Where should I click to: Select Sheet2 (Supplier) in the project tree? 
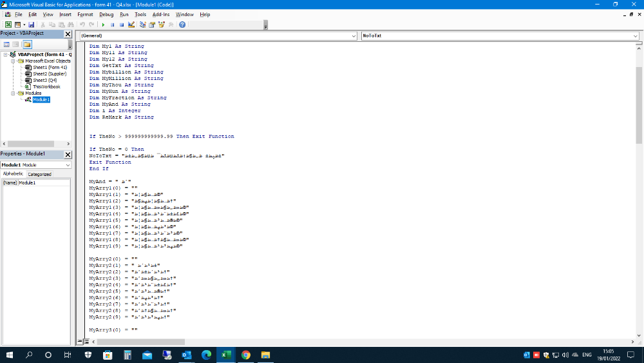pyautogui.click(x=50, y=74)
